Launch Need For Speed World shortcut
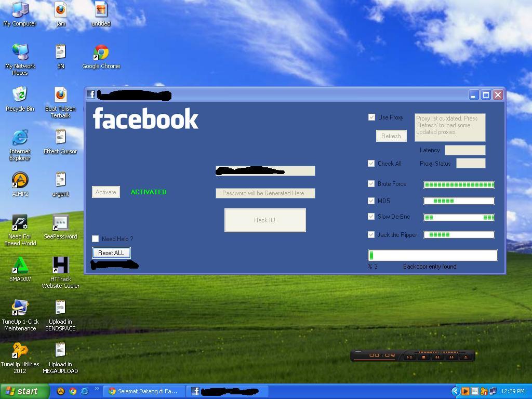The height and width of the screenshot is (399, 532). (x=20, y=230)
